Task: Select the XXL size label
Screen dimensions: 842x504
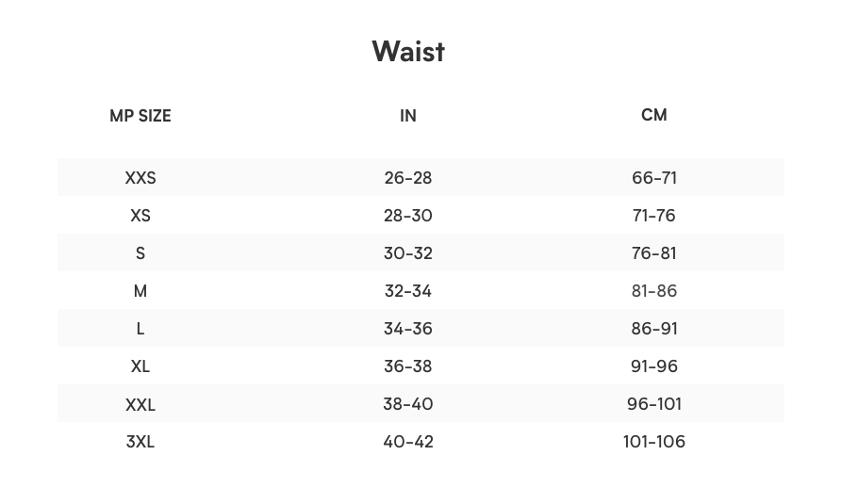Action: point(140,404)
